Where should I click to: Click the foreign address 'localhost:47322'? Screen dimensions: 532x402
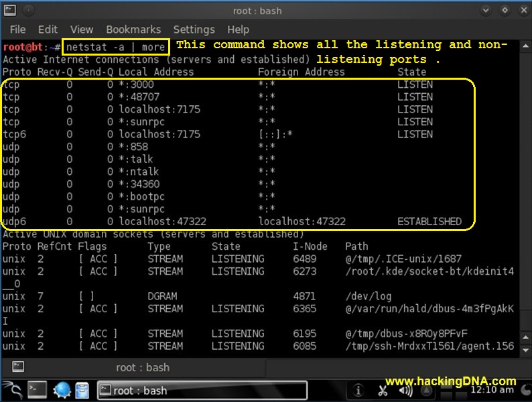tap(302, 222)
